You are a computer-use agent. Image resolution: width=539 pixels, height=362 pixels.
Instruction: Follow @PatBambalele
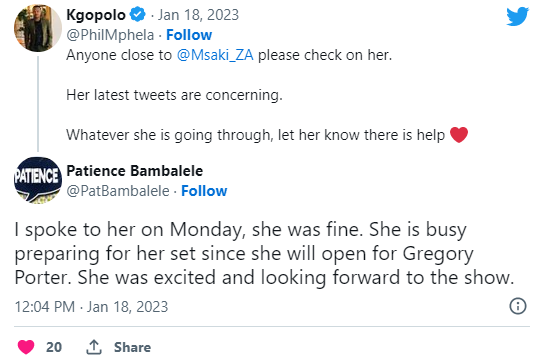point(204,191)
